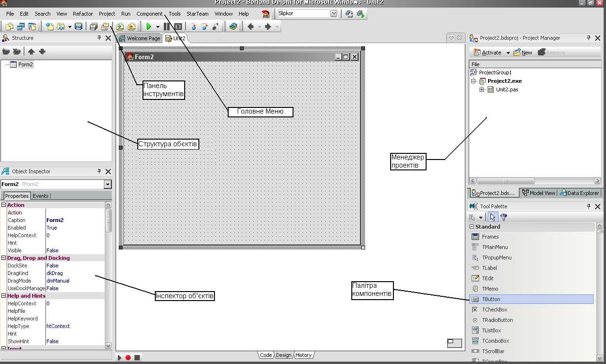The image size is (606, 364).
Task: Open the Model View tab
Action: point(538,193)
